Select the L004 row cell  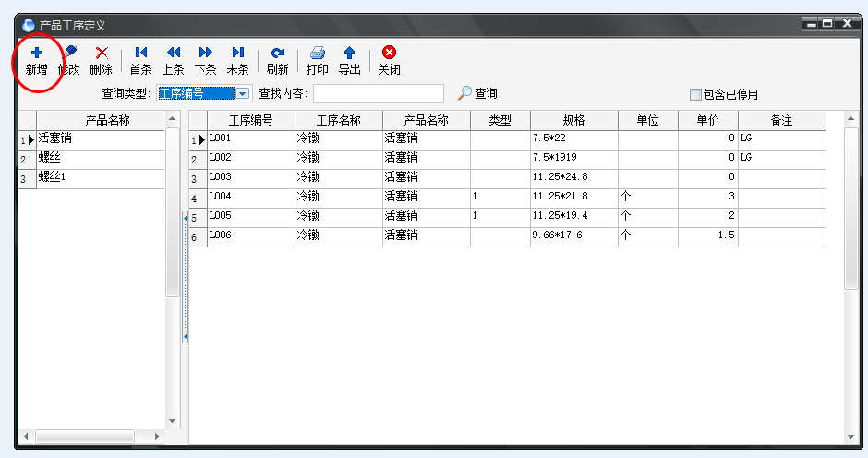251,198
